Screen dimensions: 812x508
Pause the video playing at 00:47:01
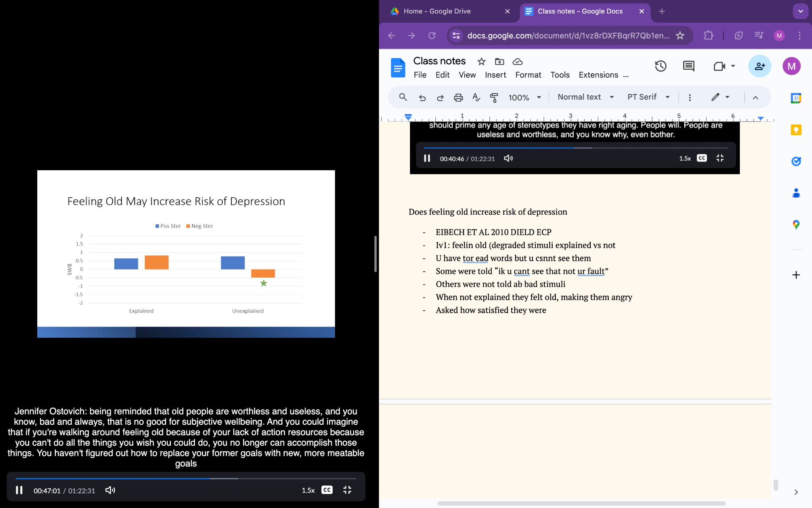click(x=19, y=490)
